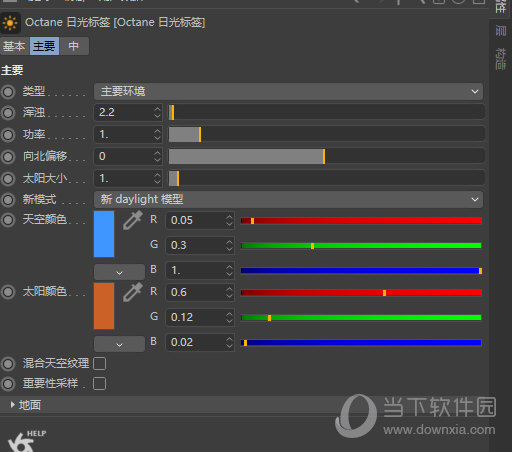
Task: Toggle animation dot for 混合天空纹理
Action: 8,364
